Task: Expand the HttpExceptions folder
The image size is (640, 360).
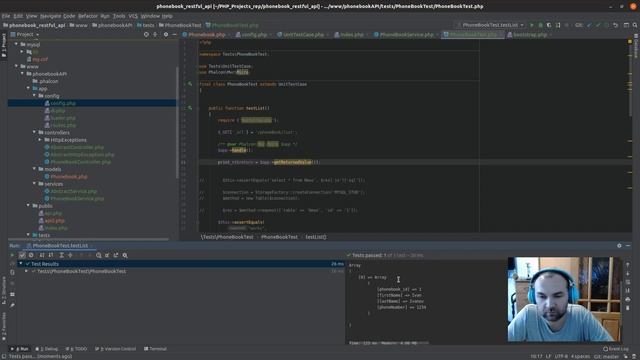Action: pos(40,140)
